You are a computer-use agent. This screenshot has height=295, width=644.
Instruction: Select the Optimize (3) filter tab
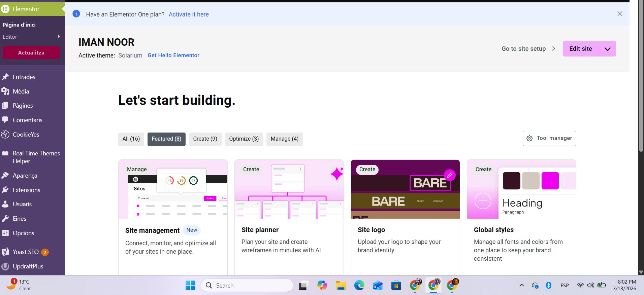click(x=244, y=139)
